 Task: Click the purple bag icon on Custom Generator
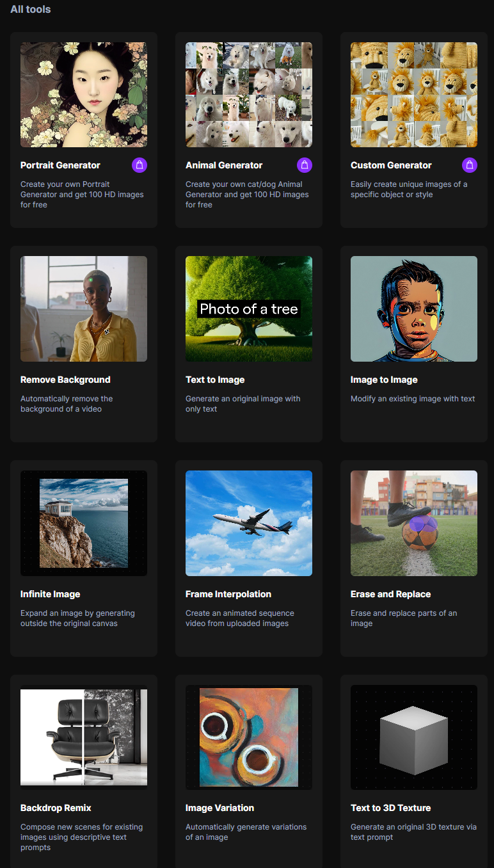470,165
